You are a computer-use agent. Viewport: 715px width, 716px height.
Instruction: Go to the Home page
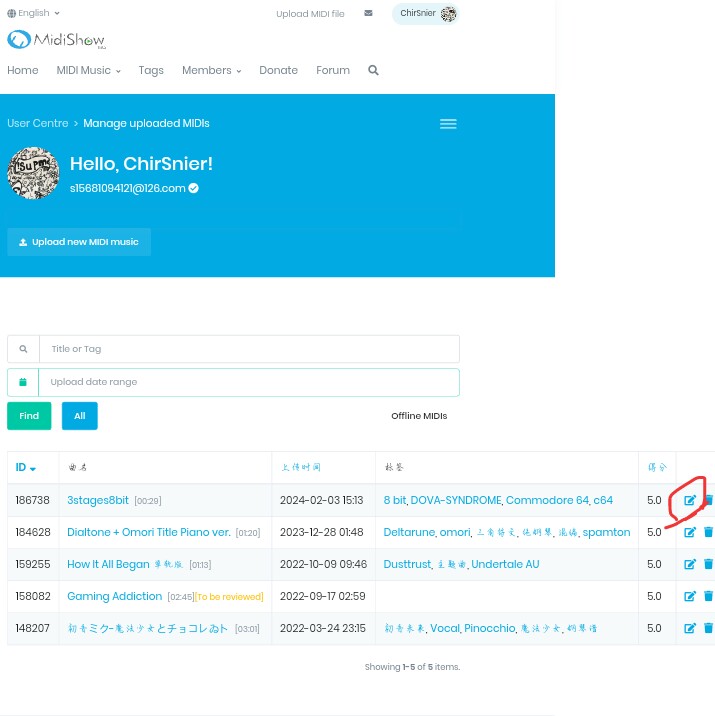22,70
